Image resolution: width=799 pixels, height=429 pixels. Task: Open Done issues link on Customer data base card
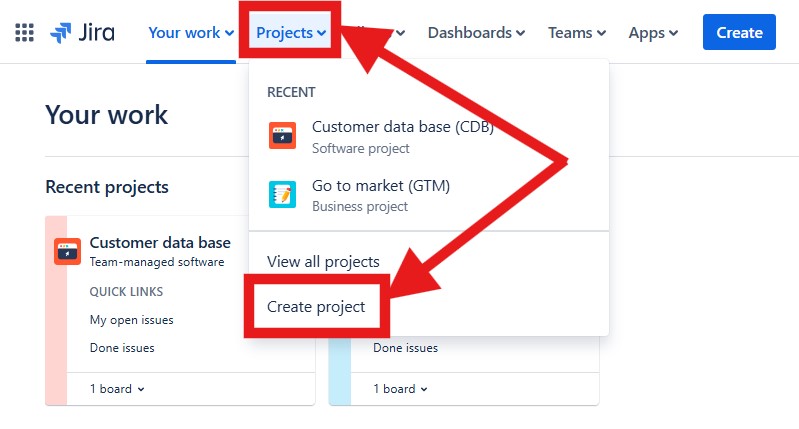coord(122,348)
